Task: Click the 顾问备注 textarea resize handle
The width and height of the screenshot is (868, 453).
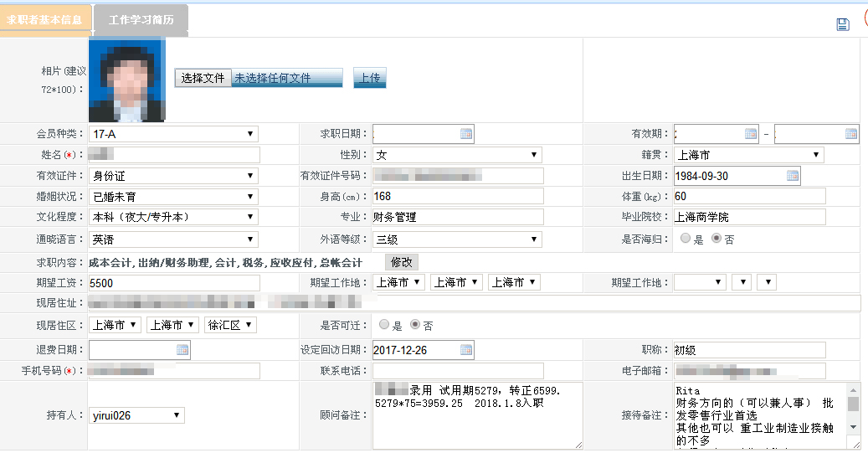Action: click(x=578, y=445)
